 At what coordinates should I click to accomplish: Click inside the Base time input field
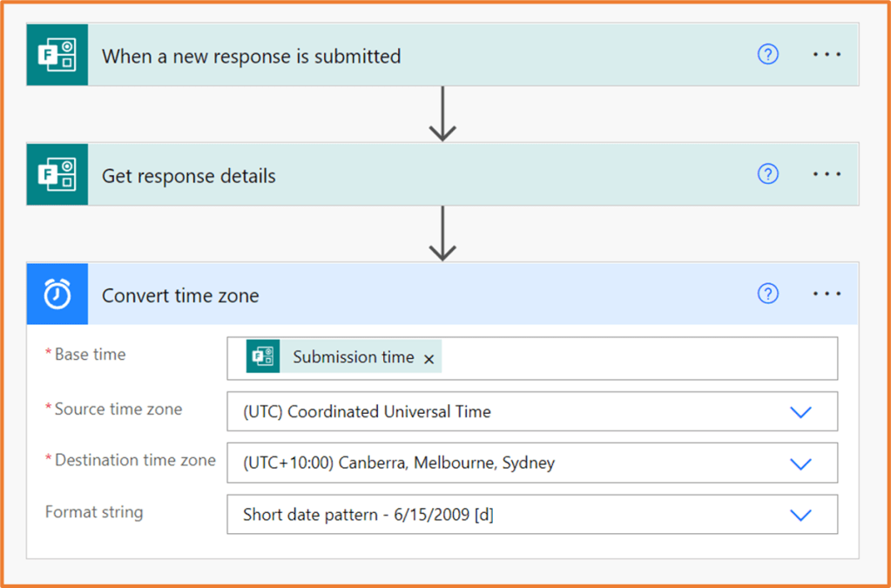click(636, 358)
